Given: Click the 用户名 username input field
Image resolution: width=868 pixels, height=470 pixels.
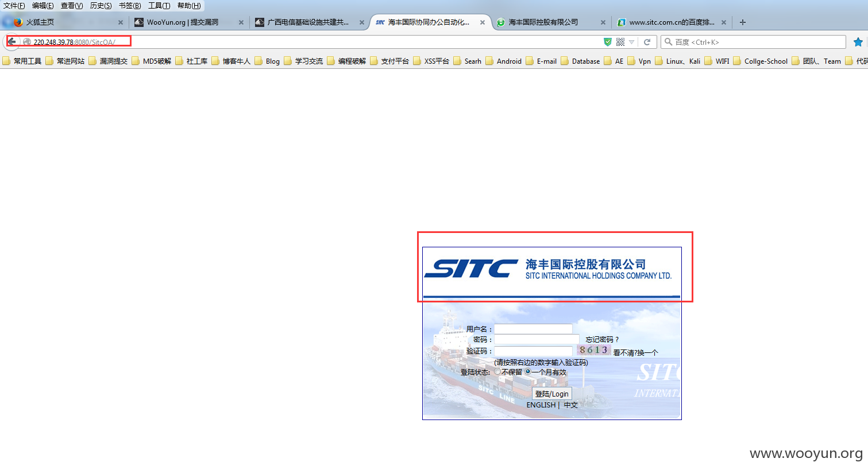Looking at the screenshot, I should pos(533,329).
